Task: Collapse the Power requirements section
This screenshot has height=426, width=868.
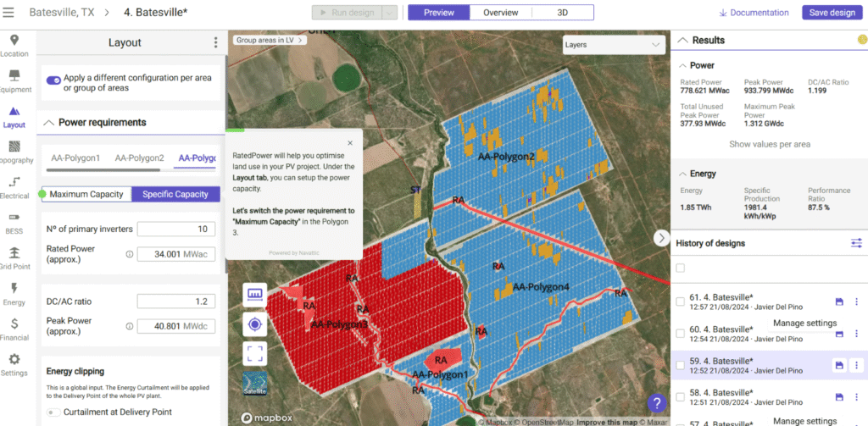Action: pos(48,123)
